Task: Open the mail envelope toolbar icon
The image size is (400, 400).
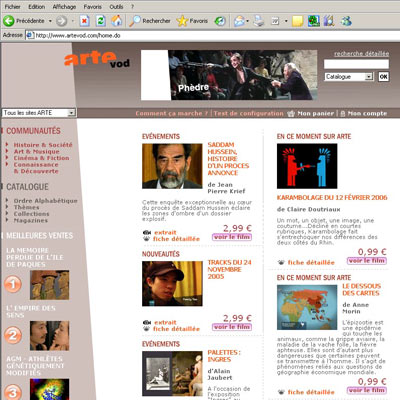Action: coord(239,21)
